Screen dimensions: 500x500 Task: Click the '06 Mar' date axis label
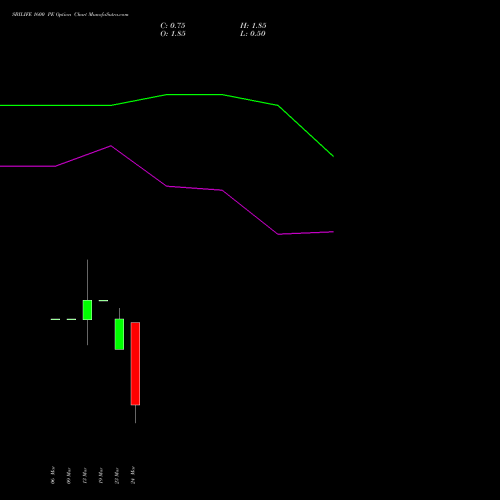[53, 475]
